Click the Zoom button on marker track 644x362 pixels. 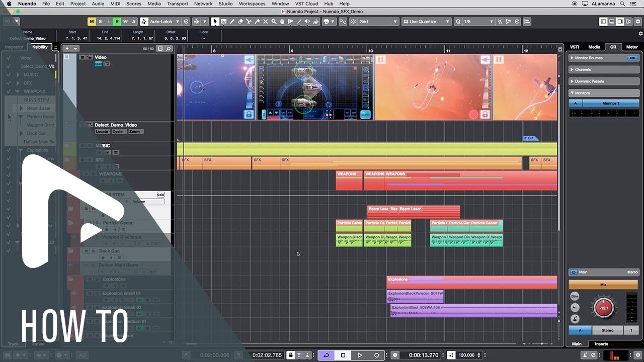[x=135, y=132]
